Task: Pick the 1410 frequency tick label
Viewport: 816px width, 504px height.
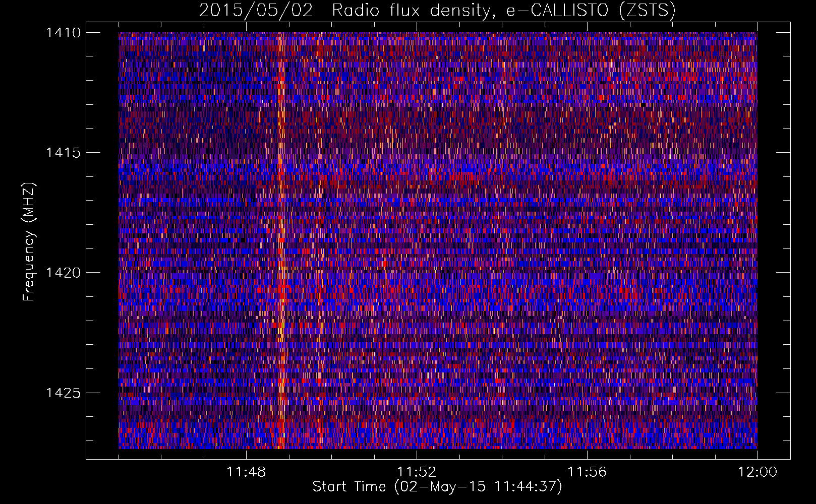Action: pyautogui.click(x=63, y=33)
